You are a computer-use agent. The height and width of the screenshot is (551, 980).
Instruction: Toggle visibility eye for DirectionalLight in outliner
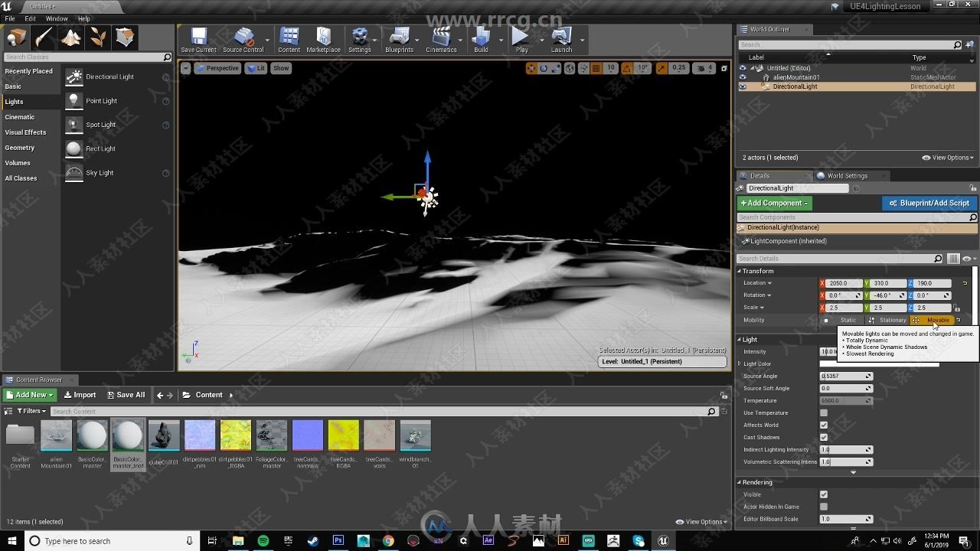pos(742,86)
